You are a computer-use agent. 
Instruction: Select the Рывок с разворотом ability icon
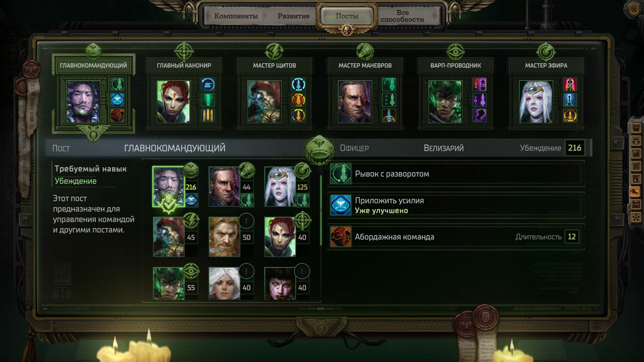(x=340, y=174)
